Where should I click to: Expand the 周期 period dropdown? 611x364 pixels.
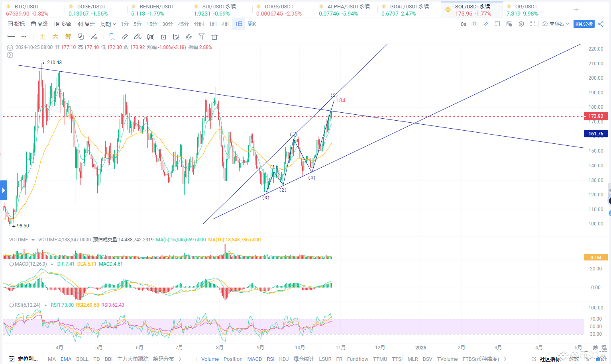coord(108,24)
